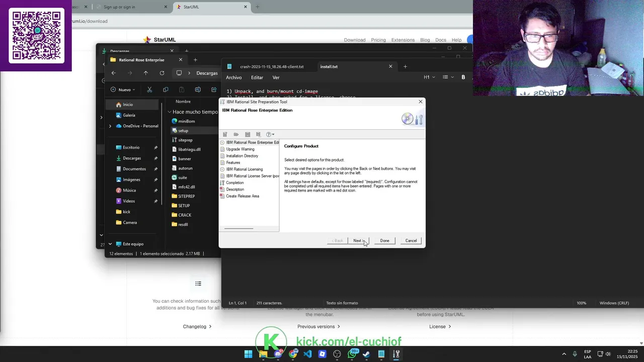Click the New toolbar icon in Site Preparation Tool
Viewport: 644px width, 362px height.
(x=225, y=134)
